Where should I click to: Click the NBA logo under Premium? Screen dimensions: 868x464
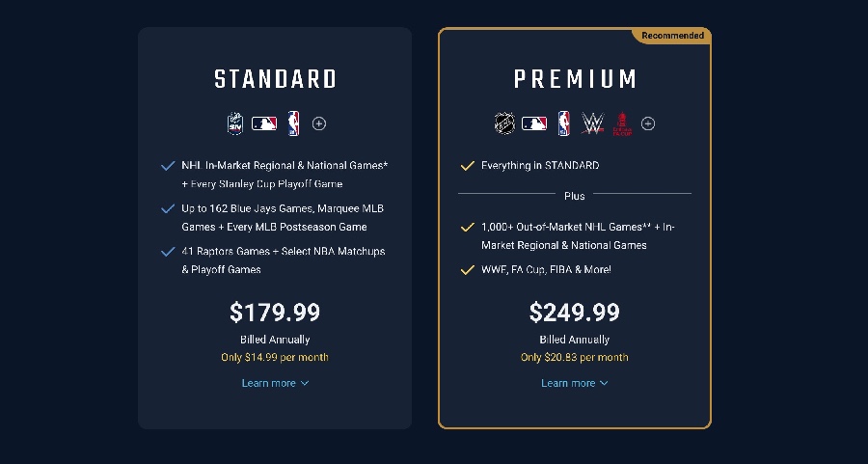563,123
